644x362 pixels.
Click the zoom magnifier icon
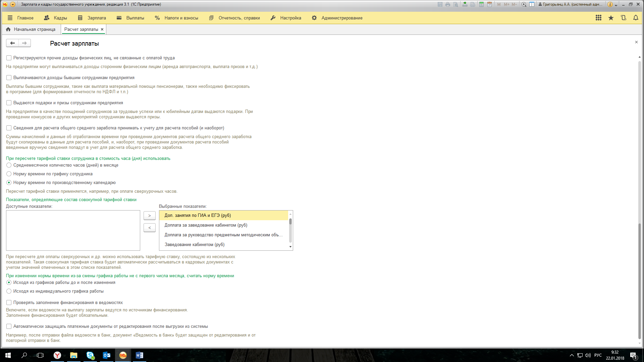pos(524,4)
